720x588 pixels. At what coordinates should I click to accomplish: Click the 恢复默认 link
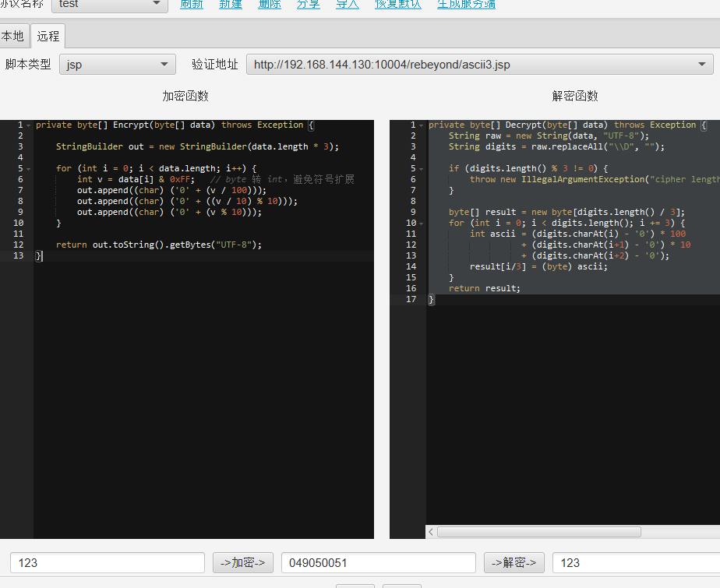[x=398, y=4]
